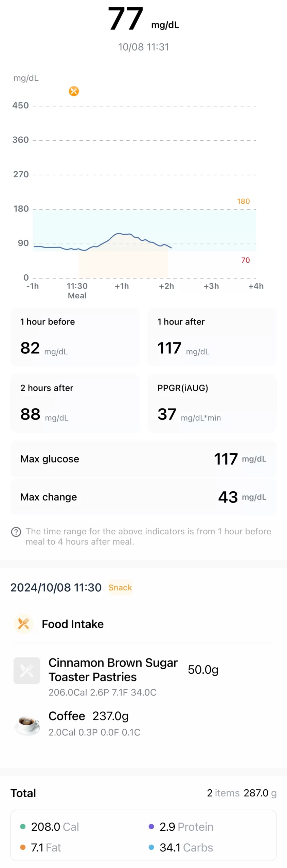Image resolution: width=287 pixels, height=868 pixels.
Task: Select the Snack meal tag
Action: (120, 587)
